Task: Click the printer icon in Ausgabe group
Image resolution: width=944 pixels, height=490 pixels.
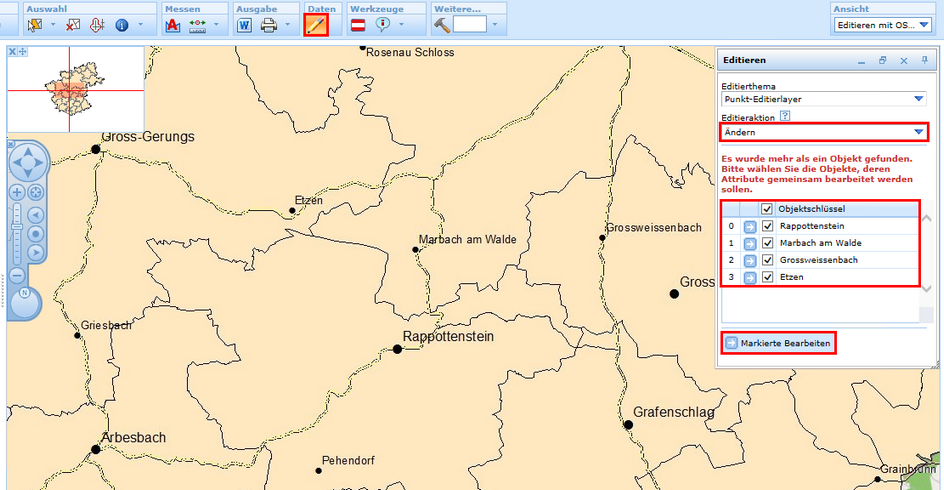Action: [269, 25]
